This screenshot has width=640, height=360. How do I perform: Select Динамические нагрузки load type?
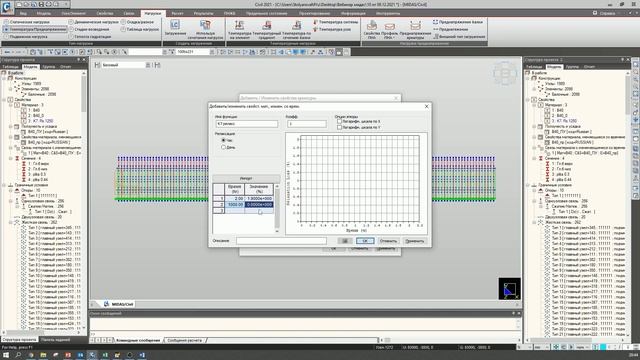tap(93, 22)
